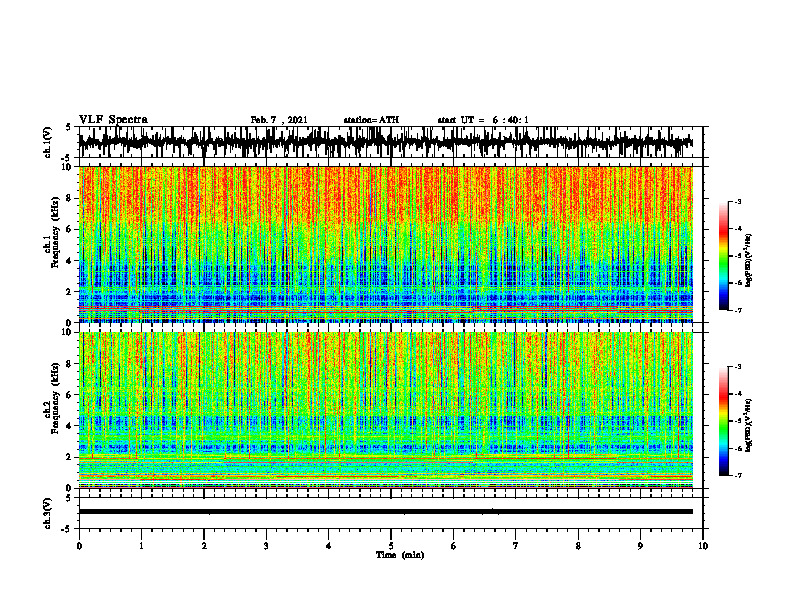792x612 pixels.
Task: Click time axis tick label "4"
Action: tap(329, 546)
